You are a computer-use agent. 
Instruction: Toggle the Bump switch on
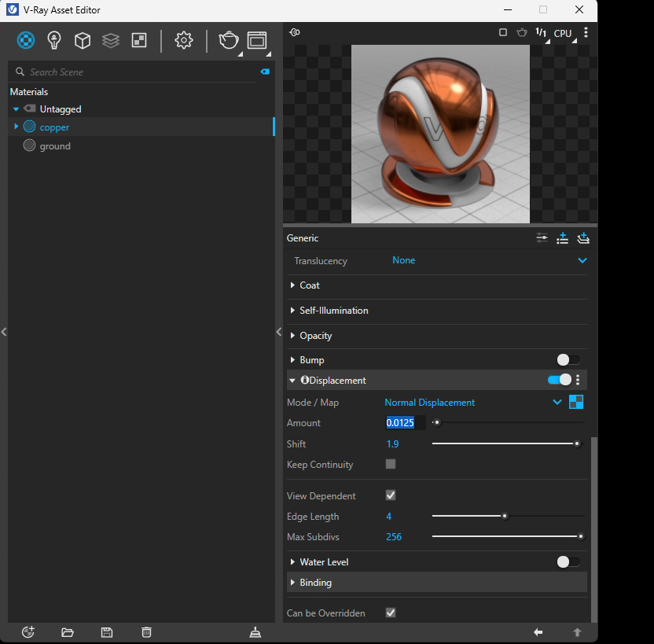[568, 359]
